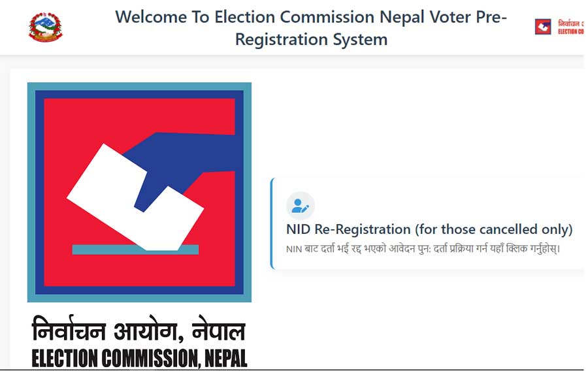Click the user-edit icon in the registration card
588x388 pixels.
click(x=301, y=206)
